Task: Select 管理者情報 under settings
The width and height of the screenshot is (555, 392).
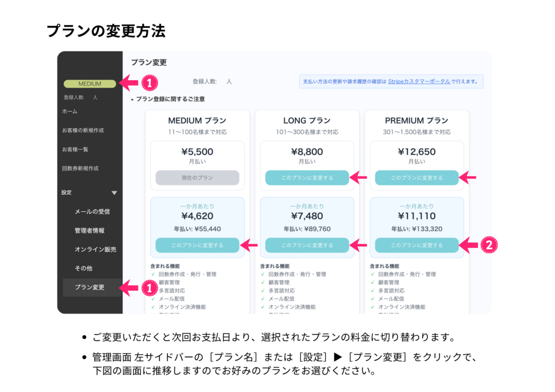Action: pyautogui.click(x=89, y=231)
